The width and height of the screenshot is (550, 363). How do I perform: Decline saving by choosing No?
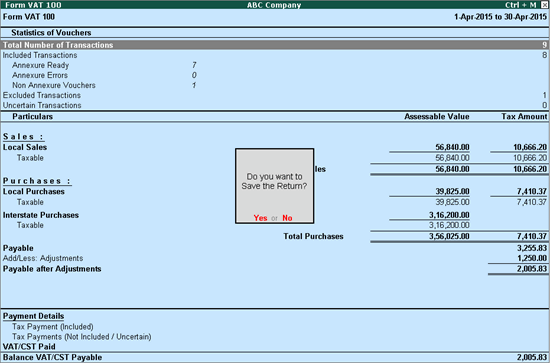pyautogui.click(x=287, y=218)
